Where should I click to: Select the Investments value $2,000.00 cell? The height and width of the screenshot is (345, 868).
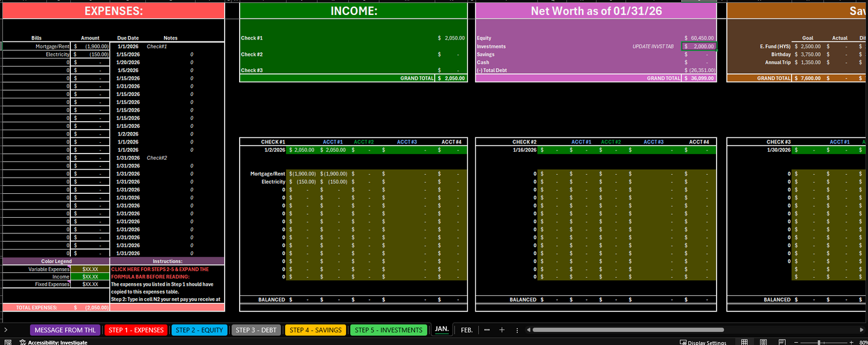(699, 46)
